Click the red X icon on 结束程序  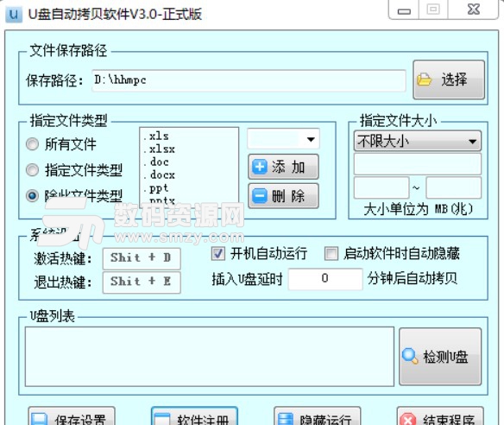pyautogui.click(x=408, y=419)
